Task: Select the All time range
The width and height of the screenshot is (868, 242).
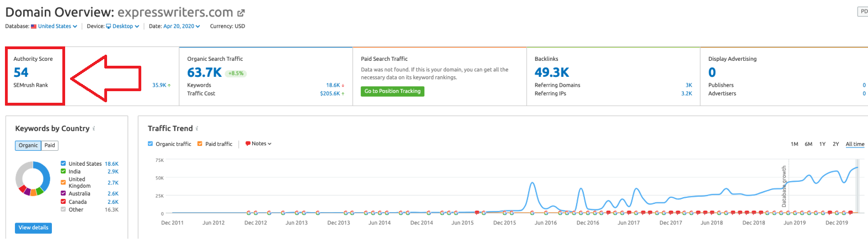Action: click(855, 144)
